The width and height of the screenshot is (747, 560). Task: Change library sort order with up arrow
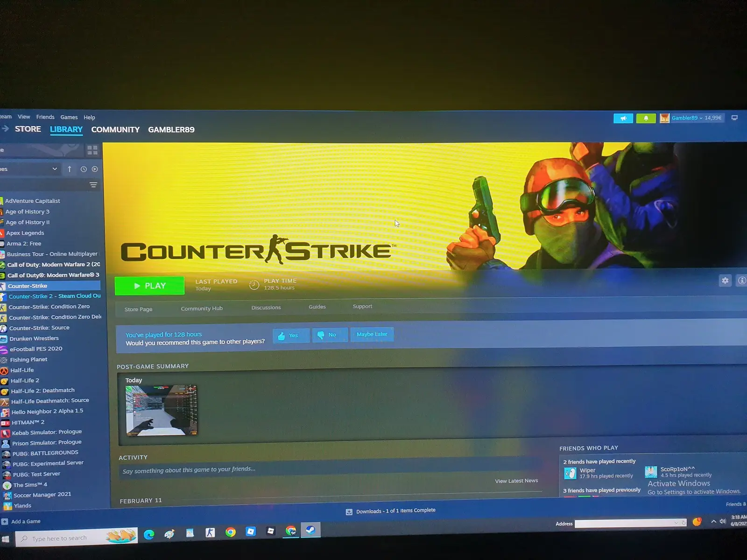[70, 169]
